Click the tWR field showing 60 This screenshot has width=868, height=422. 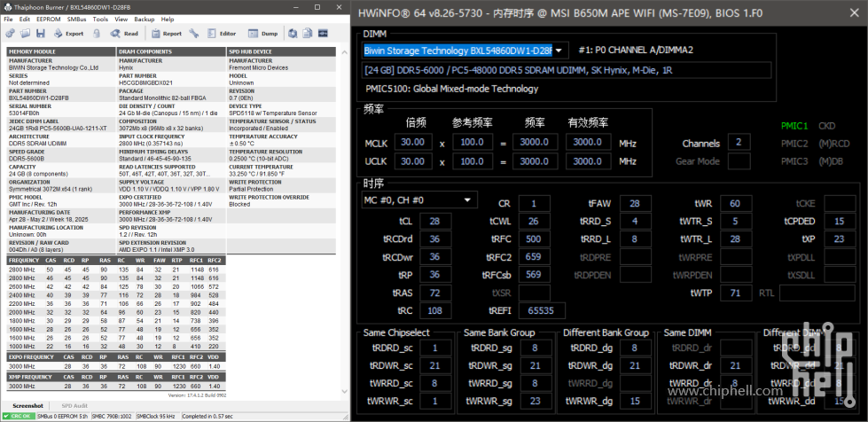[736, 203]
